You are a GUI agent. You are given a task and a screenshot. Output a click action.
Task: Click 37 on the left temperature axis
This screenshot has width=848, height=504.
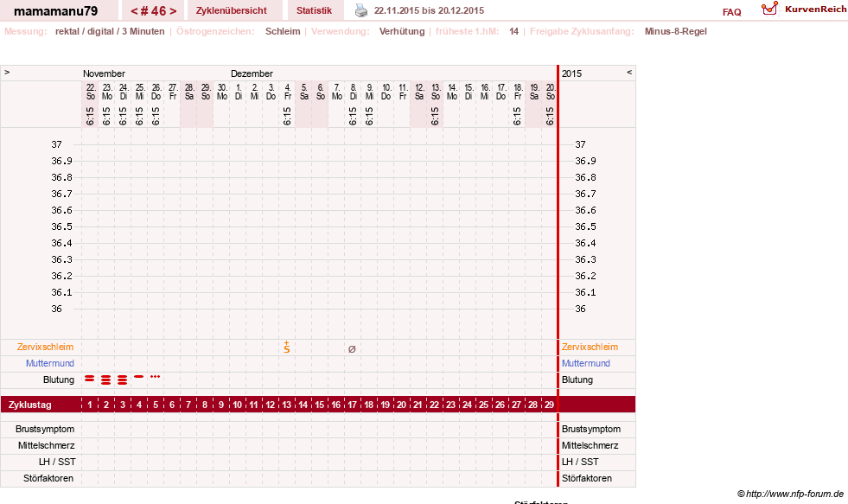(57, 144)
